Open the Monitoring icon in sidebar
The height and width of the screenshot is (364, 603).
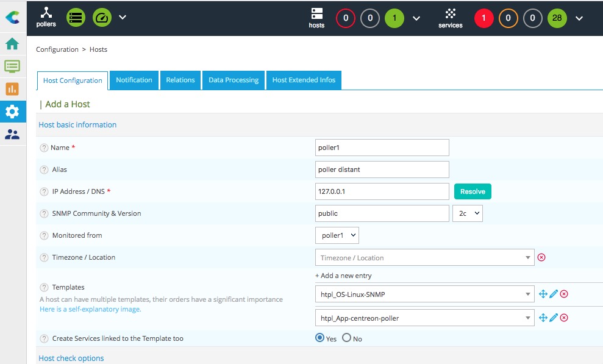12,66
